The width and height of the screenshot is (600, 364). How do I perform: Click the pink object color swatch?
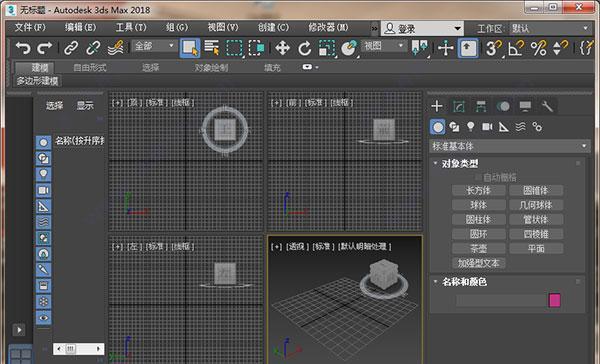(554, 300)
